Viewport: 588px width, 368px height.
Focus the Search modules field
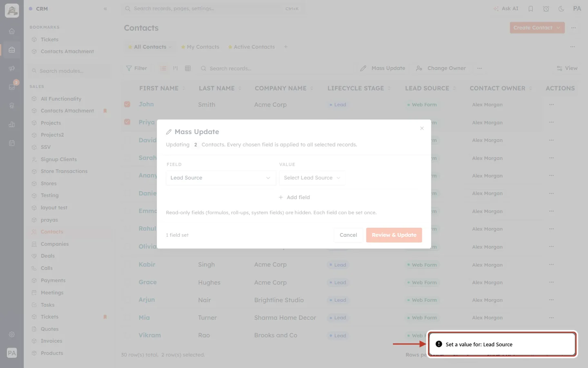tap(70, 71)
